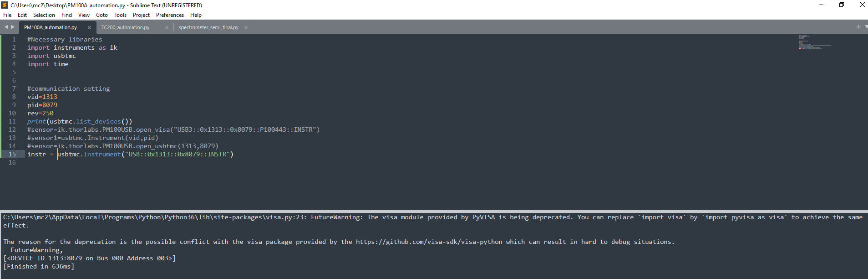Click the forward navigation arrow icon
This screenshot has height=279, width=868.
tap(12, 27)
